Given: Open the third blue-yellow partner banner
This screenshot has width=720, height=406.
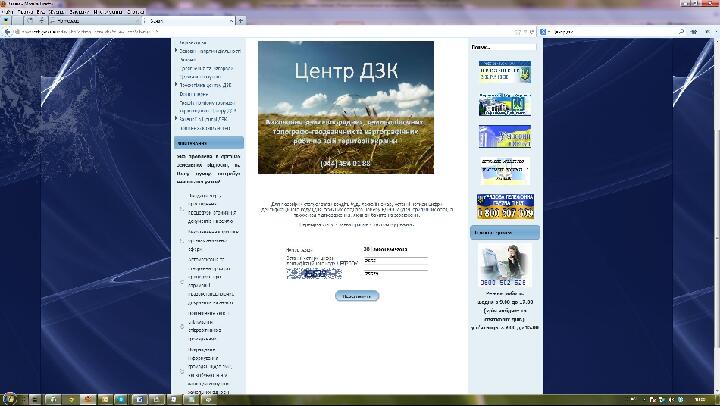Looking at the screenshot, I should pos(505,136).
